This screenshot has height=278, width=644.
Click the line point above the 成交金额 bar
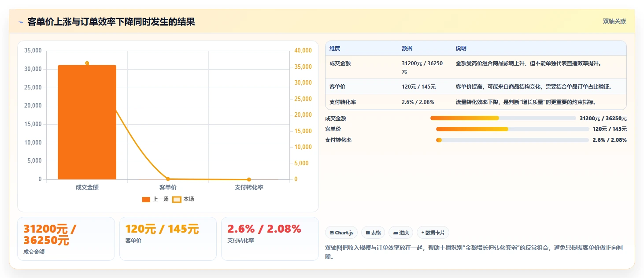pos(87,63)
